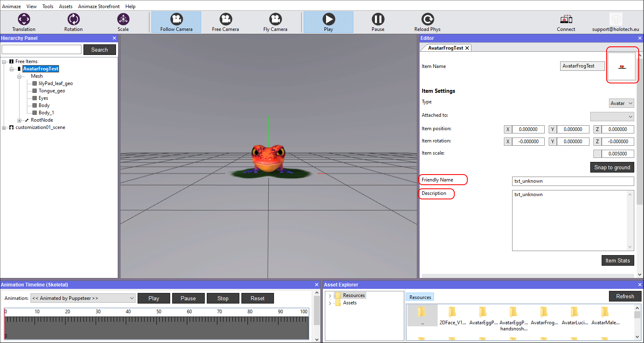Select customization01_scene in hierarchy
This screenshot has width=644, height=343.
(40, 127)
